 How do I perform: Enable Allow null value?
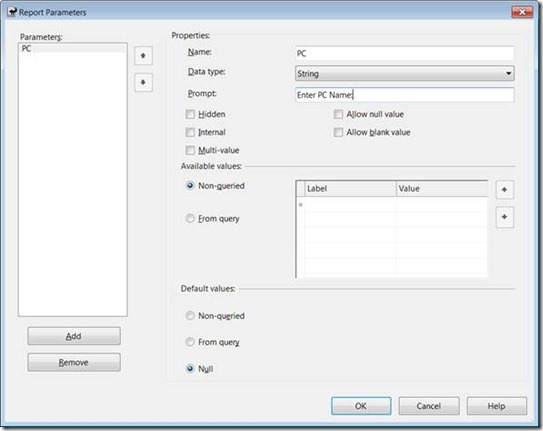pyautogui.click(x=338, y=114)
